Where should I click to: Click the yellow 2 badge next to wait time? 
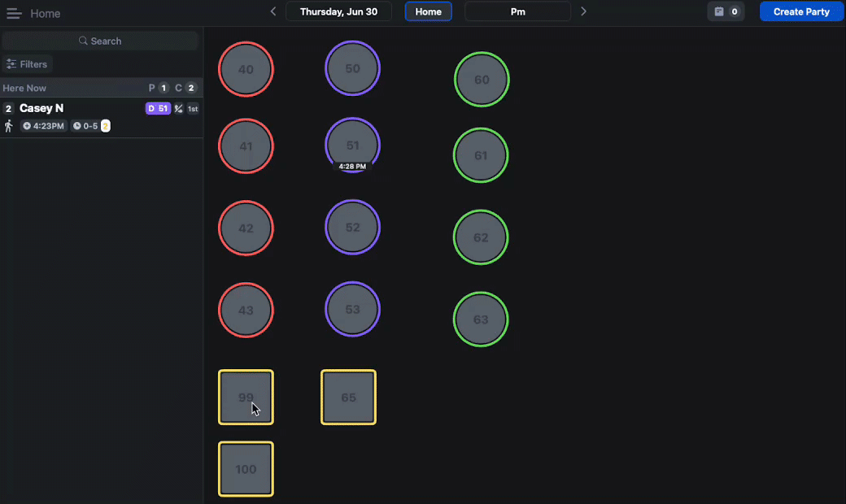tap(106, 126)
